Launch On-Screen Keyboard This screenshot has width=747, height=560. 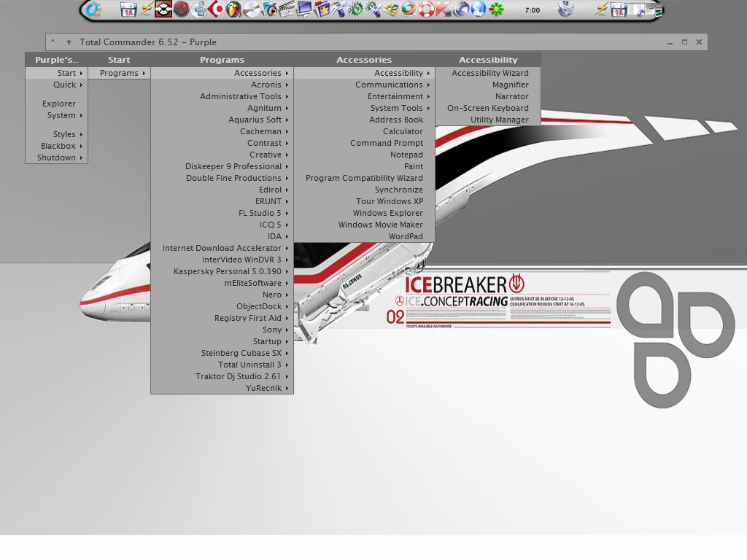click(x=488, y=108)
